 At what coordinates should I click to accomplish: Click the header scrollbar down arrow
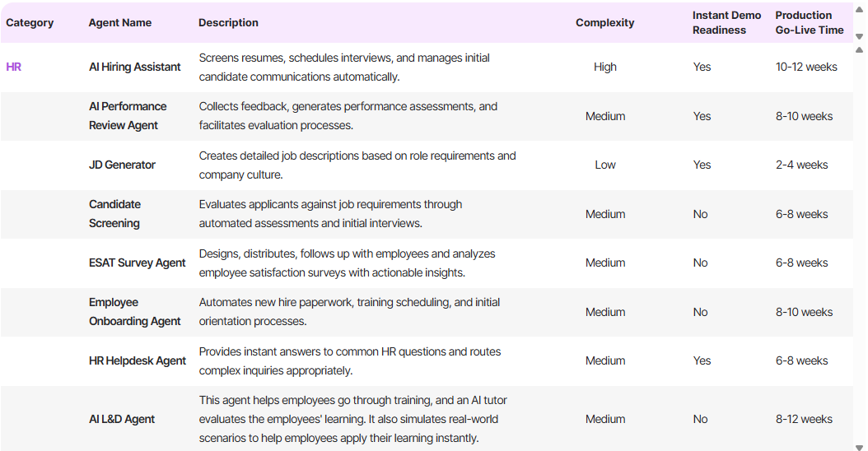[859, 36]
